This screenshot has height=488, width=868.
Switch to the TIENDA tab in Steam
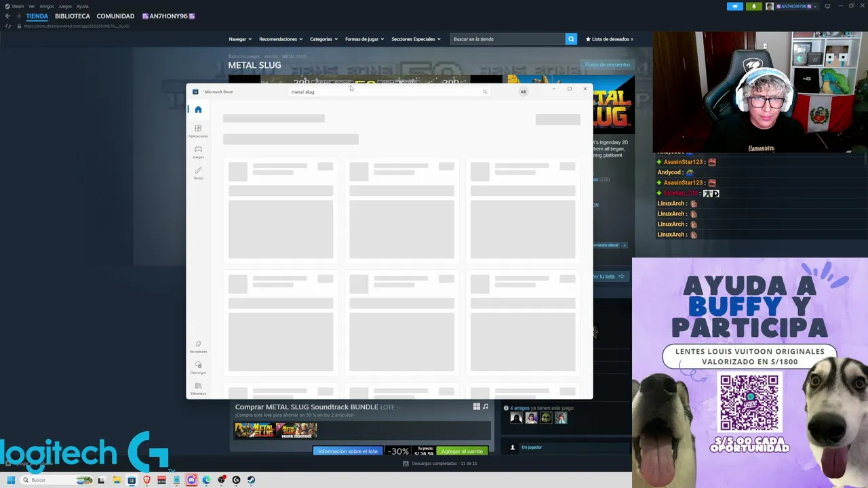[x=37, y=16]
